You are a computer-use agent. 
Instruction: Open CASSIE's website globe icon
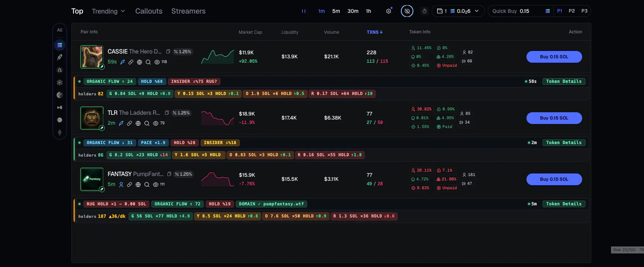(139, 62)
